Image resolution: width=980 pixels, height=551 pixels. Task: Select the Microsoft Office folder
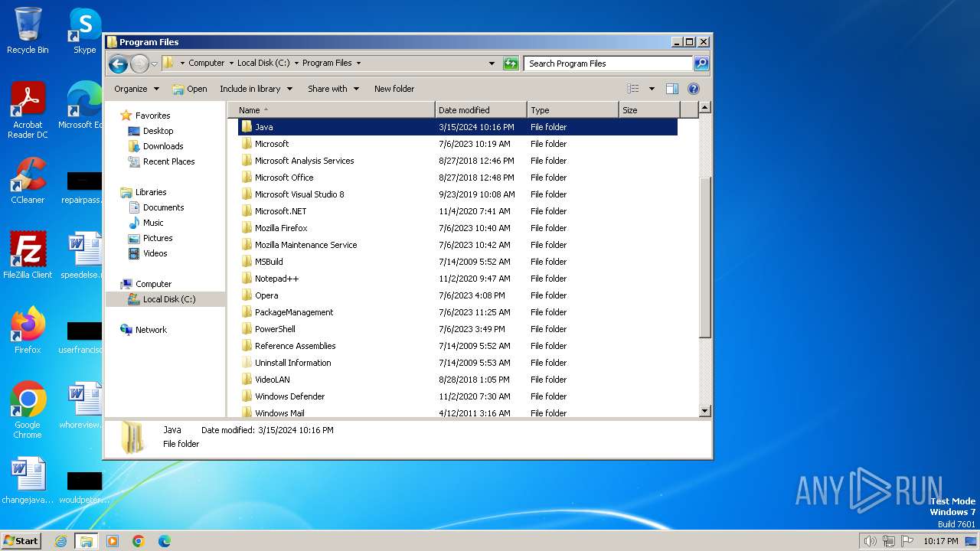coord(284,178)
